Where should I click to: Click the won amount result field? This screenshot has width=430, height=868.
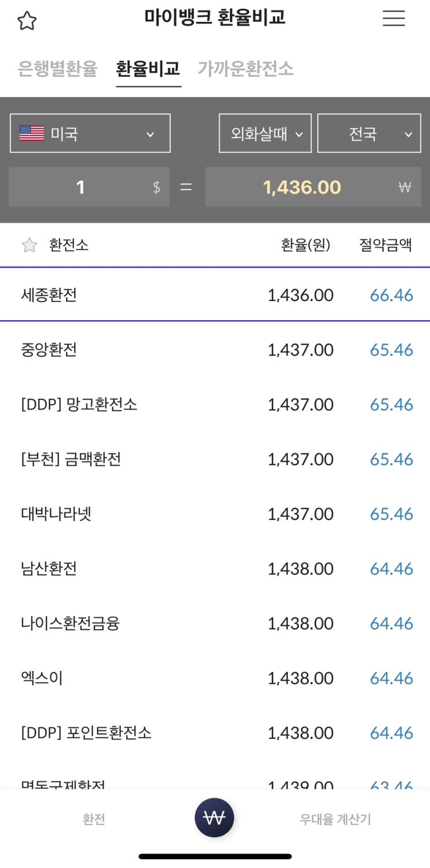click(313, 187)
